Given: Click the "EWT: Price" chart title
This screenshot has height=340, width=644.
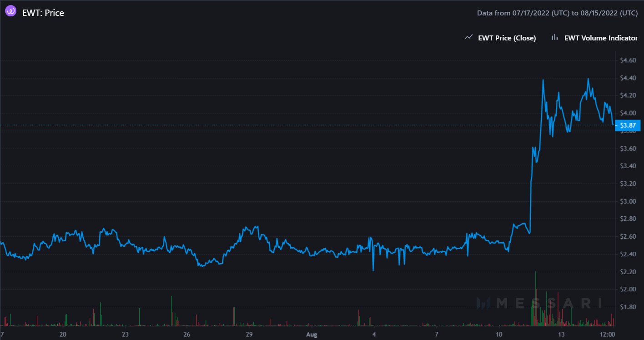Looking at the screenshot, I should coord(43,13).
